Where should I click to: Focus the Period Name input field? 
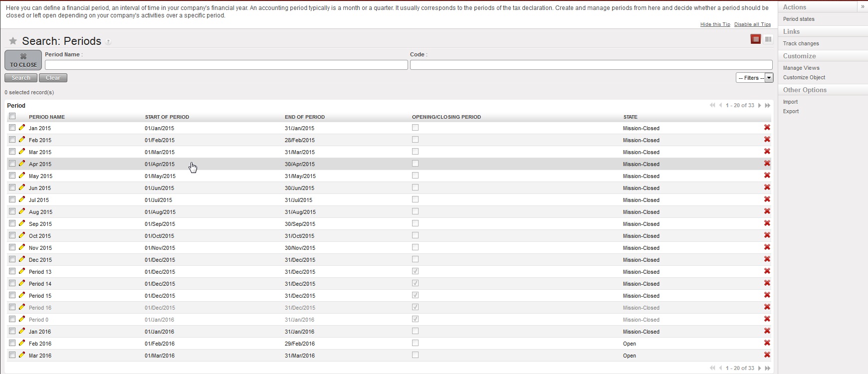tap(226, 65)
